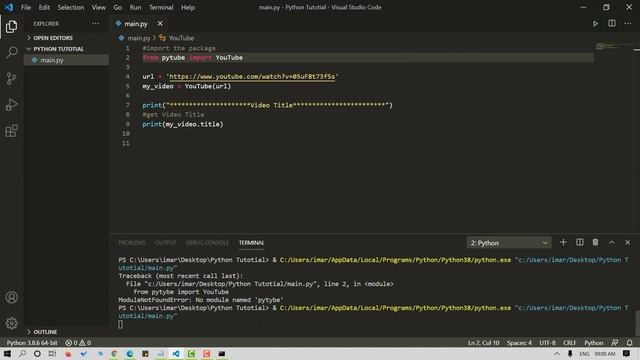Screen dimensions: 640x360
Task: Expand the Open Editors section
Action: click(x=67, y=38)
